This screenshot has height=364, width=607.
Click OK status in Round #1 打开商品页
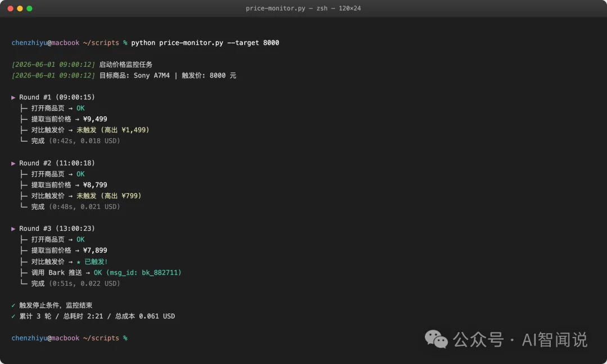click(x=80, y=108)
